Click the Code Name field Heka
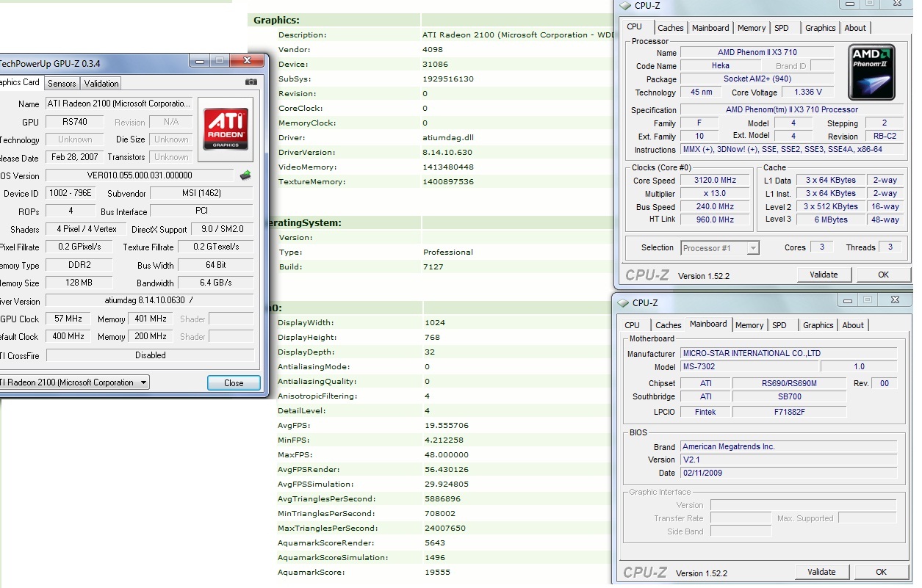 pos(721,66)
